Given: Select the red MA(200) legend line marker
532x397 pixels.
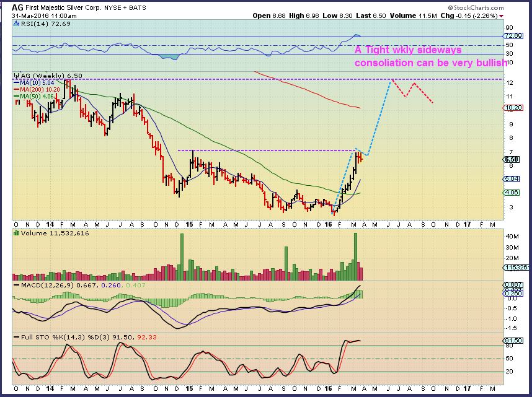Looking at the screenshot, I should pos(16,90).
